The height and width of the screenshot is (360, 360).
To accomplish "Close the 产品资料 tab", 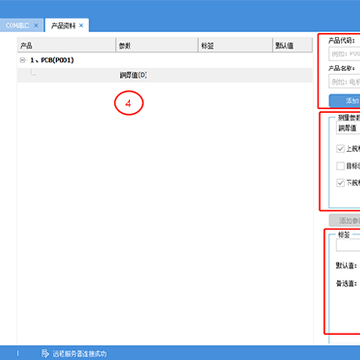I will pos(81,25).
